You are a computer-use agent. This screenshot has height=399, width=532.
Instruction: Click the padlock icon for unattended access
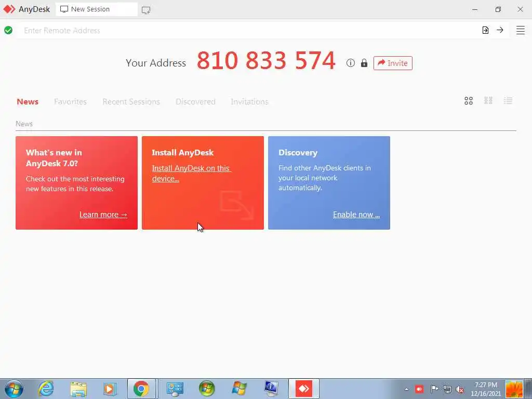tap(364, 63)
